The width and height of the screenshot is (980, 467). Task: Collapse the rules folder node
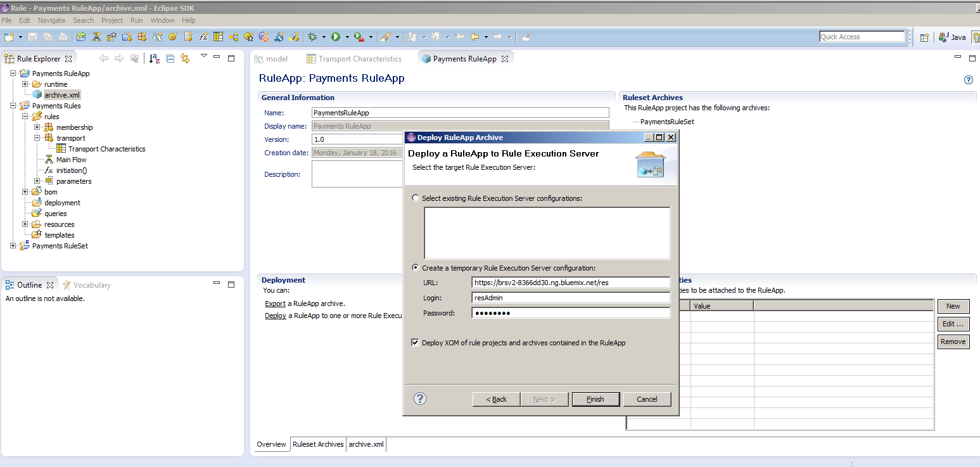click(x=25, y=117)
